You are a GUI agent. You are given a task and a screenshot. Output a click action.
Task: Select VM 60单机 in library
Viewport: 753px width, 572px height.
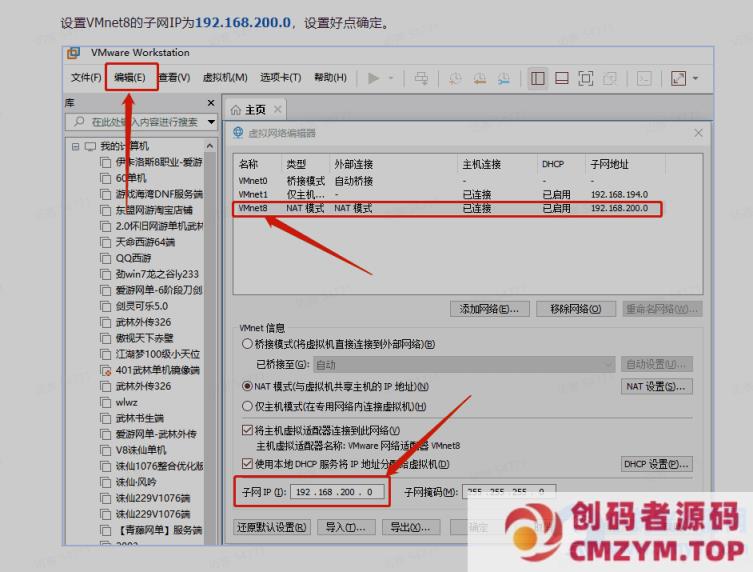[x=123, y=178]
